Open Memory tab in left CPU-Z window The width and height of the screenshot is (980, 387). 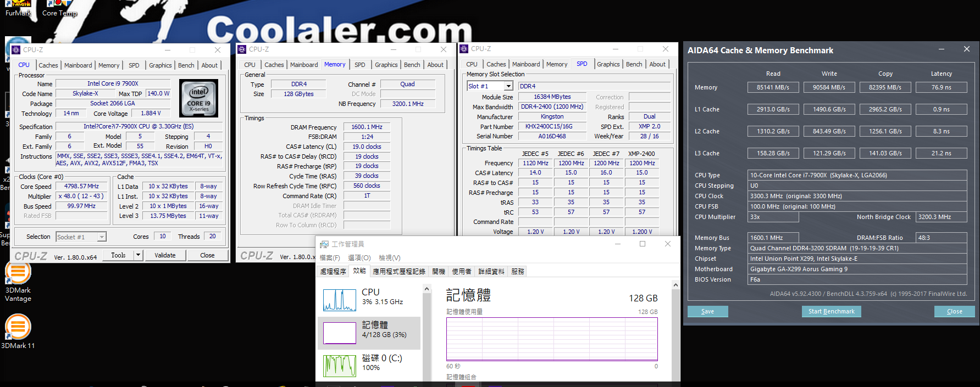pos(109,65)
